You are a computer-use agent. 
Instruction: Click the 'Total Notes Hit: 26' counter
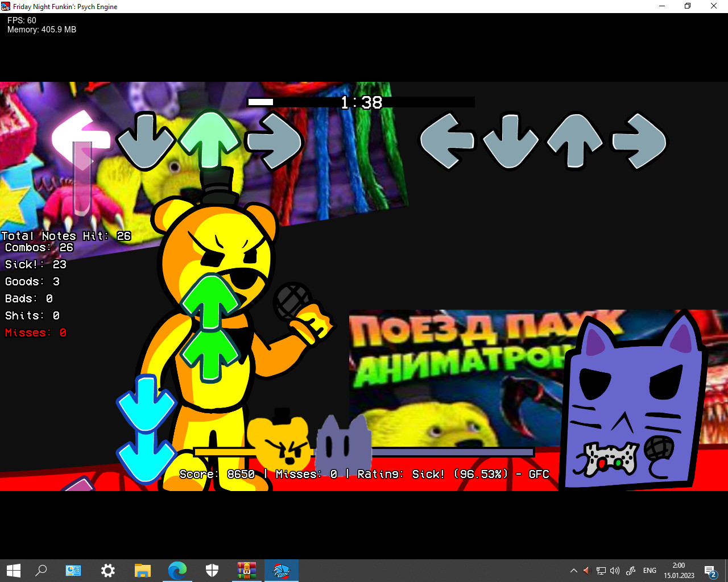point(66,236)
